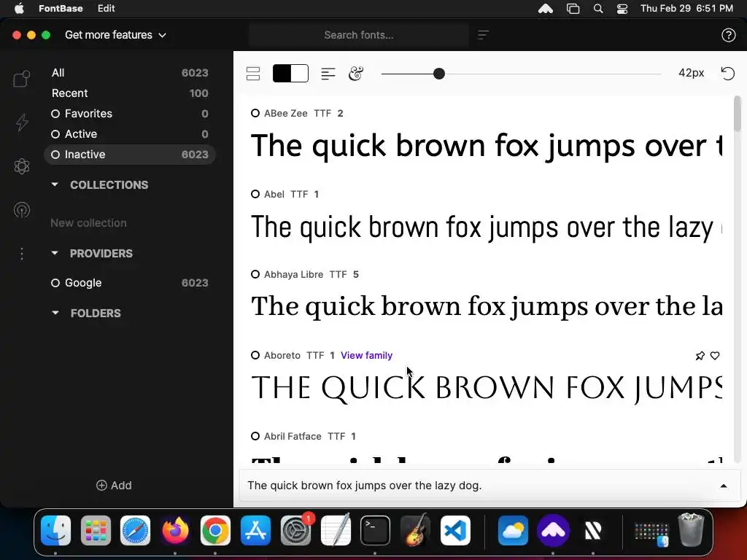Open the help question mark icon
The width and height of the screenshot is (747, 560).
729,35
